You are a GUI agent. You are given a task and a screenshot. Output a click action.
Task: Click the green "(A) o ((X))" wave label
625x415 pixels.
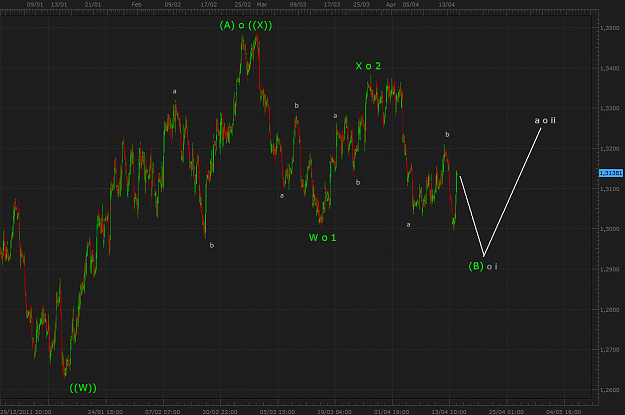[246, 26]
